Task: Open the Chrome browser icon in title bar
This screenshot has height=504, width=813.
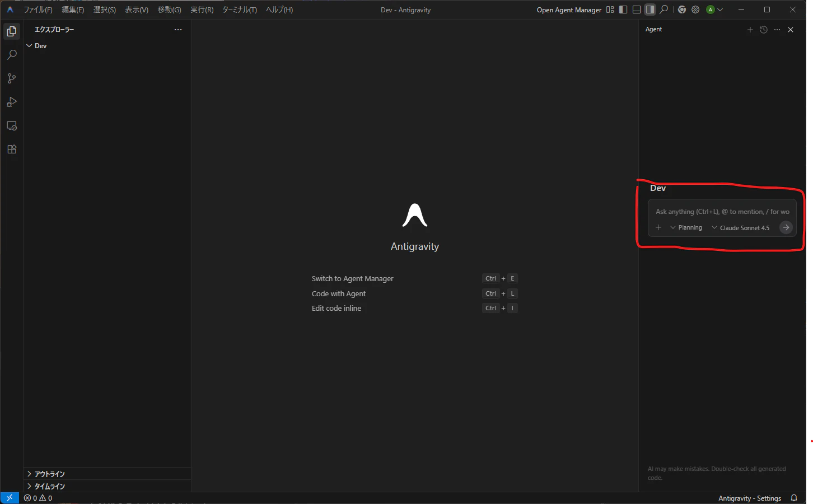Action: (682, 10)
